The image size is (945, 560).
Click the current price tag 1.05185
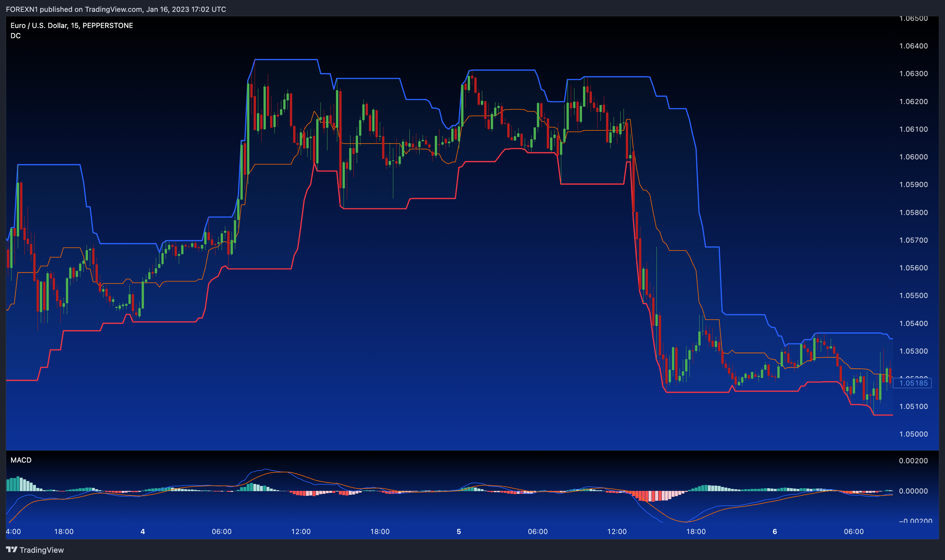coord(913,383)
